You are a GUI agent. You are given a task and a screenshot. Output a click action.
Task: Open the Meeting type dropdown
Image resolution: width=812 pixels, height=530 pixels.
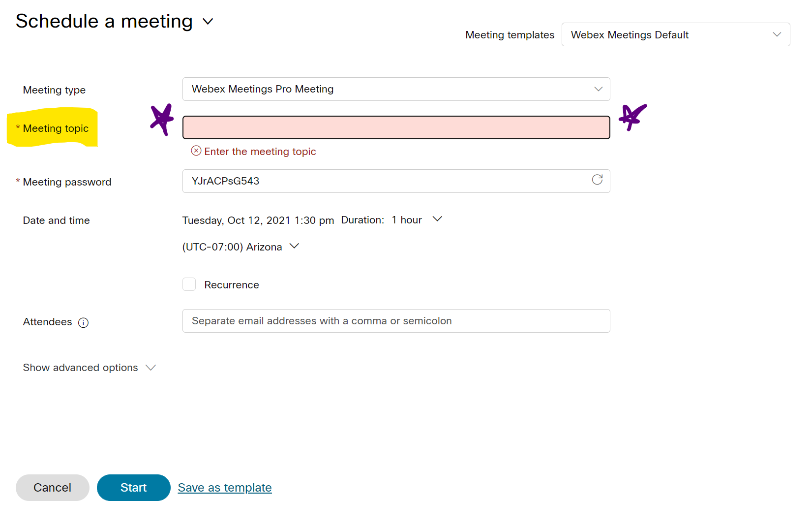(396, 89)
